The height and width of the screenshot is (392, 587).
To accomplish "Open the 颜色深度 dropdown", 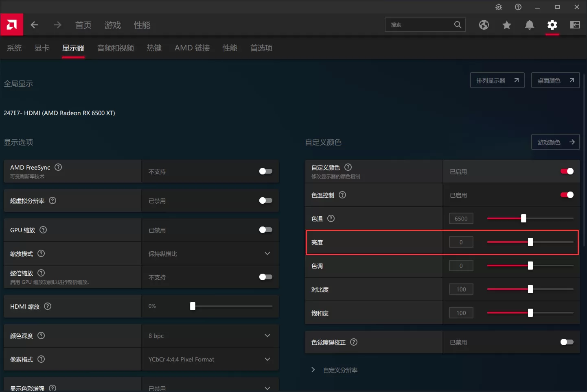I will click(x=267, y=335).
